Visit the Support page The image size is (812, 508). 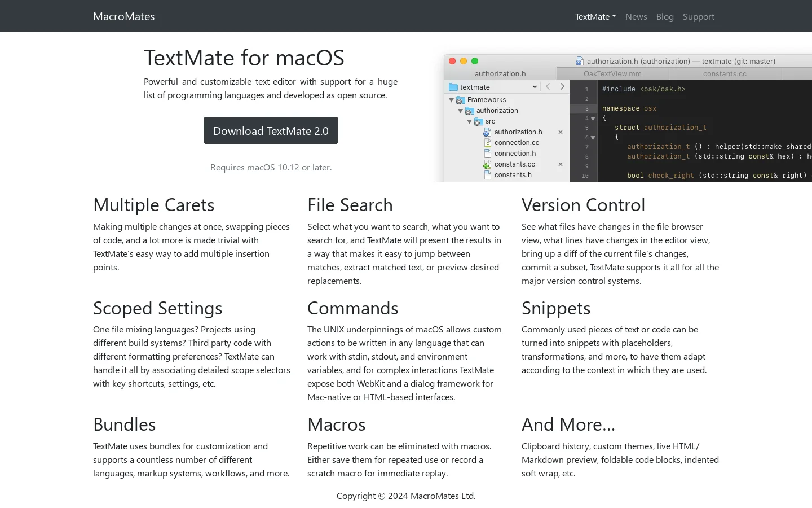698,16
